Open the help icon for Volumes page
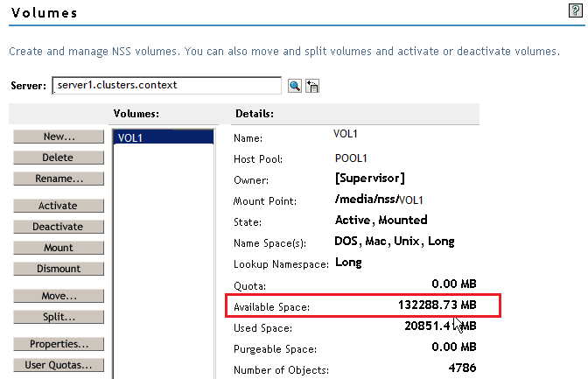The height and width of the screenshot is (379, 588). [x=574, y=11]
